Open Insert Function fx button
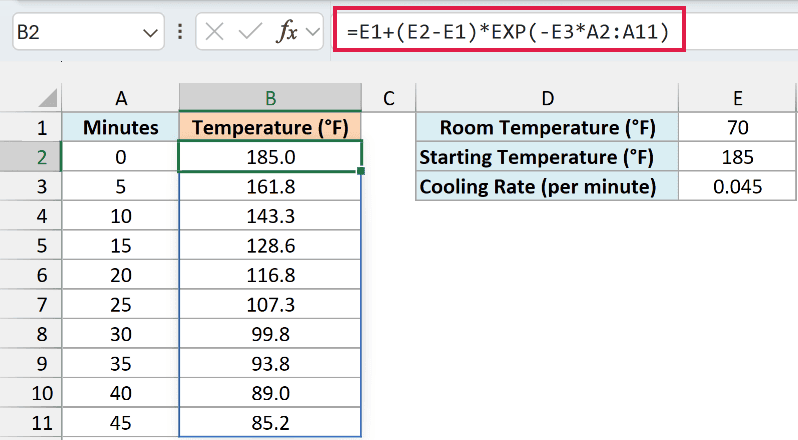The height and width of the screenshot is (440, 798). pos(287,32)
